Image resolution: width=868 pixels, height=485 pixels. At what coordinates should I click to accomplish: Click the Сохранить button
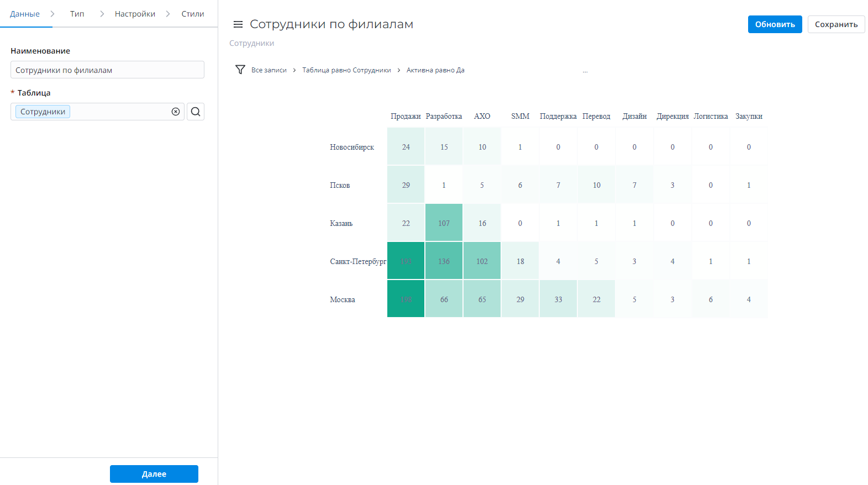point(836,24)
